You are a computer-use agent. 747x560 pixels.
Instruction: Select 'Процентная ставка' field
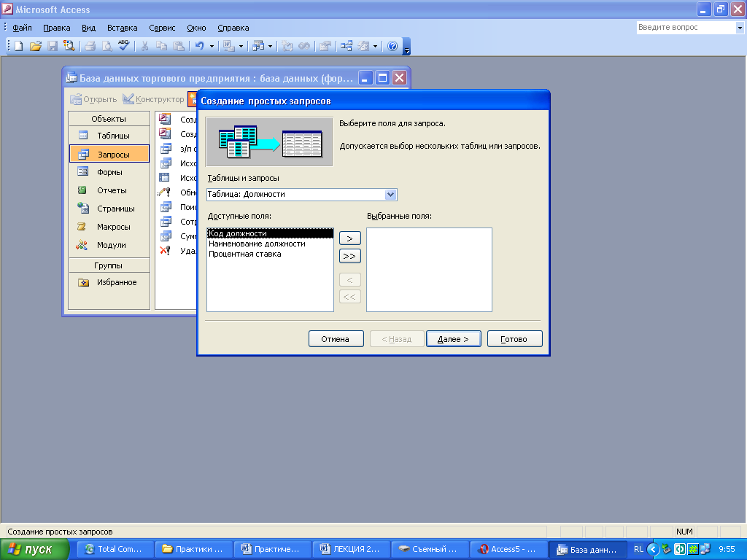[x=270, y=254]
